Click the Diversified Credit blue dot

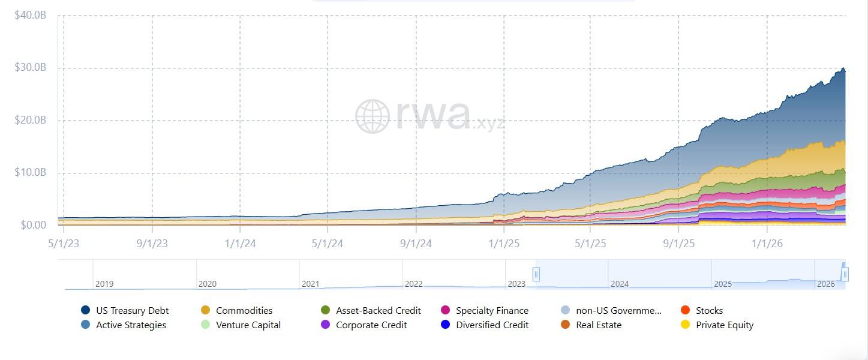446,325
